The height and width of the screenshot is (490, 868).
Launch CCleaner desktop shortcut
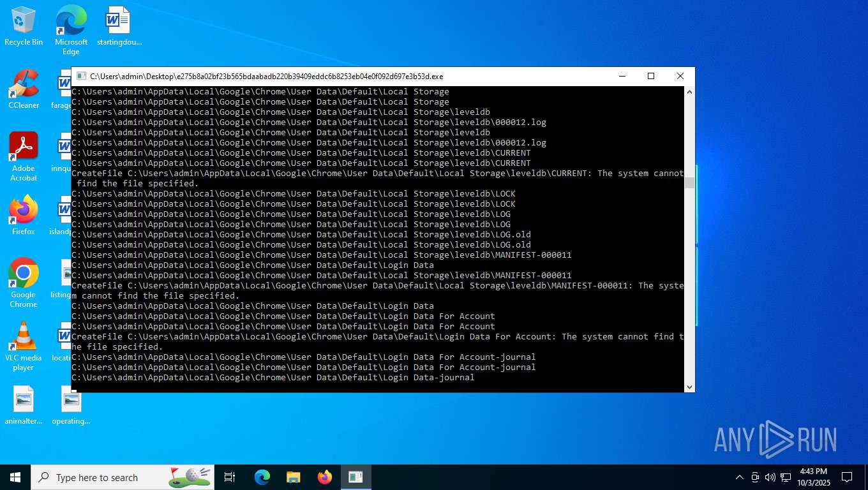coord(24,89)
